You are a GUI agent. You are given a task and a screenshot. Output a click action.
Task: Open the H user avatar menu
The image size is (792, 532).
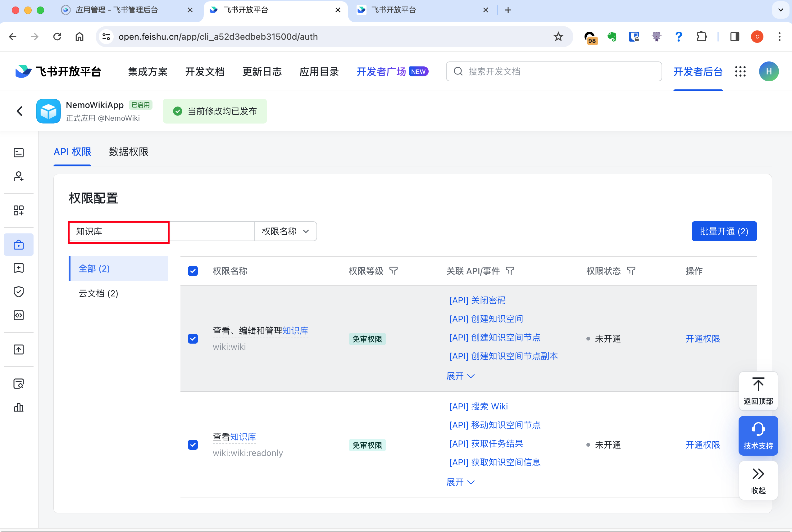click(x=769, y=72)
